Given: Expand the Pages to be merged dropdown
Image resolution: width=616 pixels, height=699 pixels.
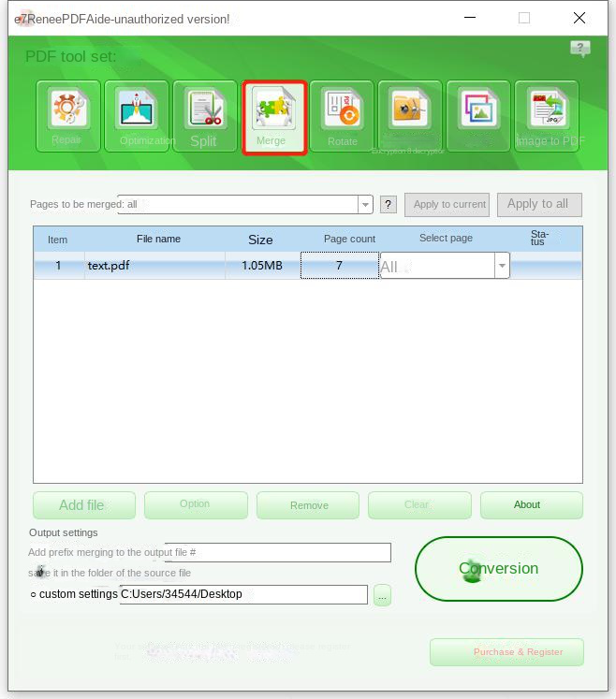Looking at the screenshot, I should 365,204.
